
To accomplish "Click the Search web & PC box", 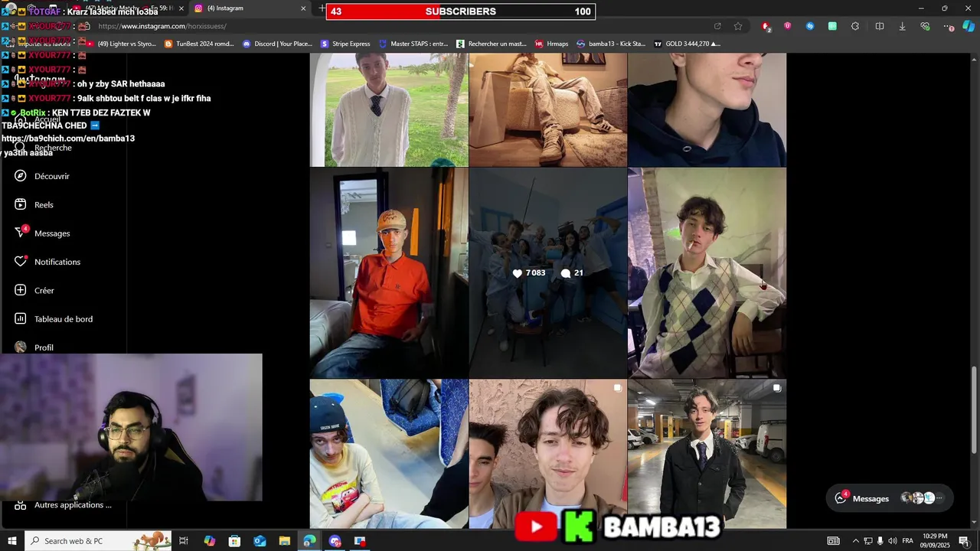I will [x=98, y=541].
